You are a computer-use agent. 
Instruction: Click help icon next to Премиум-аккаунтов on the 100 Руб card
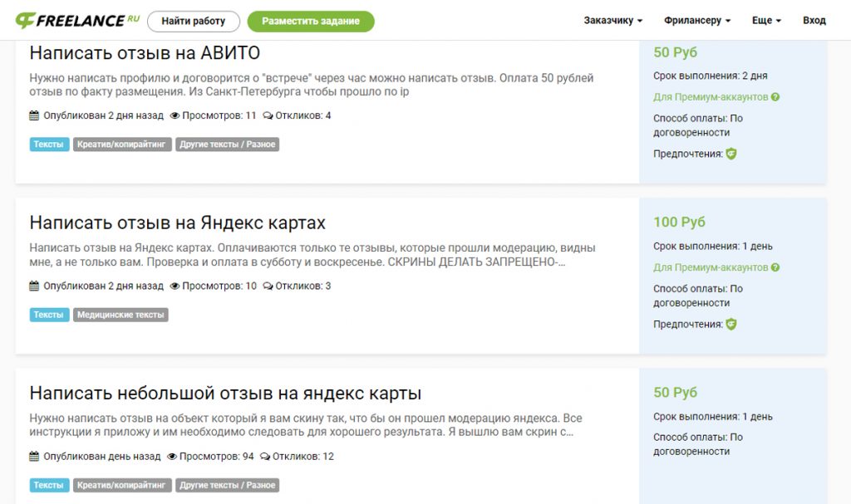[775, 267]
